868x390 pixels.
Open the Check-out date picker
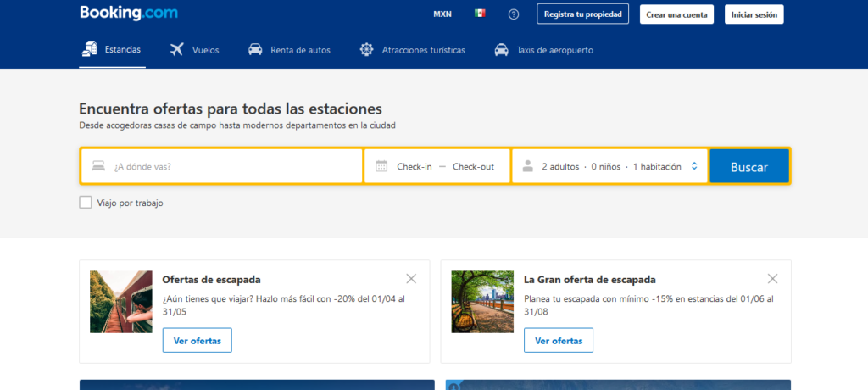pos(473,166)
